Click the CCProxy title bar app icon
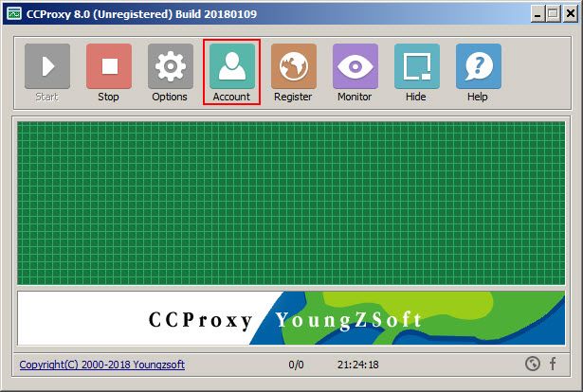 point(14,14)
